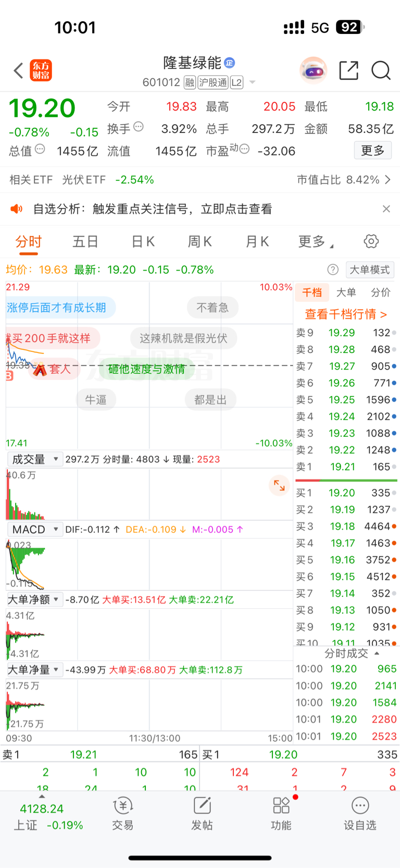This screenshot has width=400, height=868.
Task: Tap the question mark help icon
Action: coord(333,270)
